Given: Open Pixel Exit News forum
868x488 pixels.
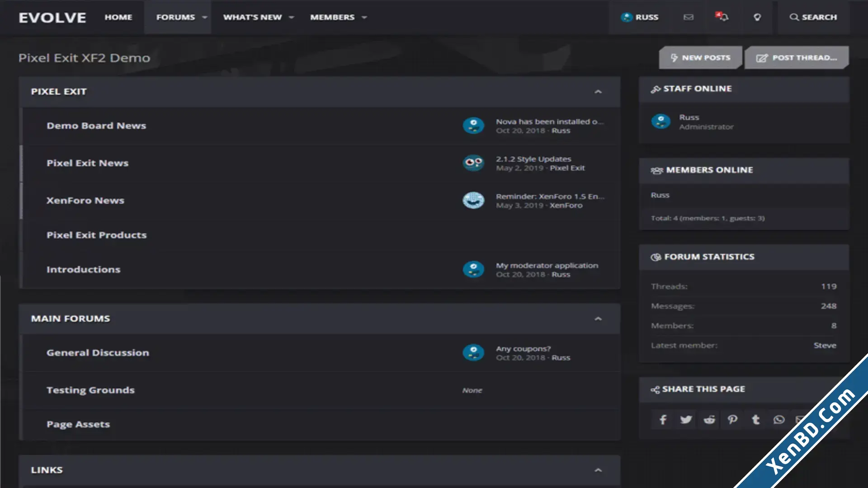Looking at the screenshot, I should pos(87,163).
